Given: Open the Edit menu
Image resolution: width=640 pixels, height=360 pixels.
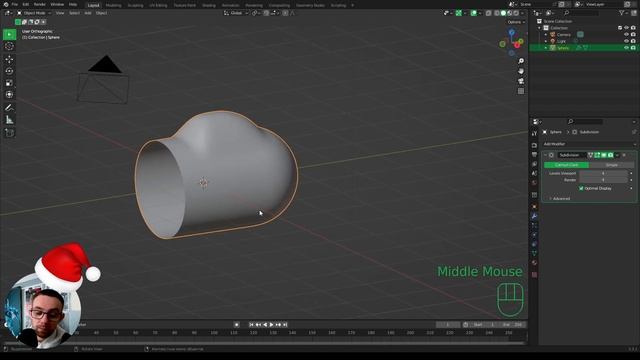Looking at the screenshot, I should pyautogui.click(x=26, y=4).
